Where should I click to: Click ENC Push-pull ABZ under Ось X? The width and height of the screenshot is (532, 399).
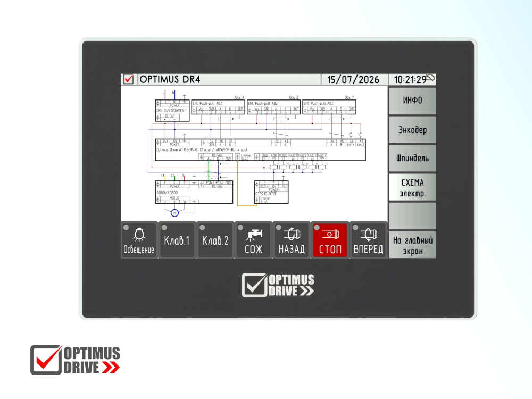(207, 103)
